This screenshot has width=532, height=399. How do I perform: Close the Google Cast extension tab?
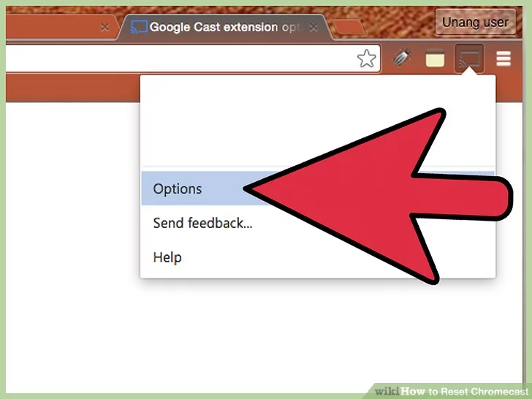313,27
